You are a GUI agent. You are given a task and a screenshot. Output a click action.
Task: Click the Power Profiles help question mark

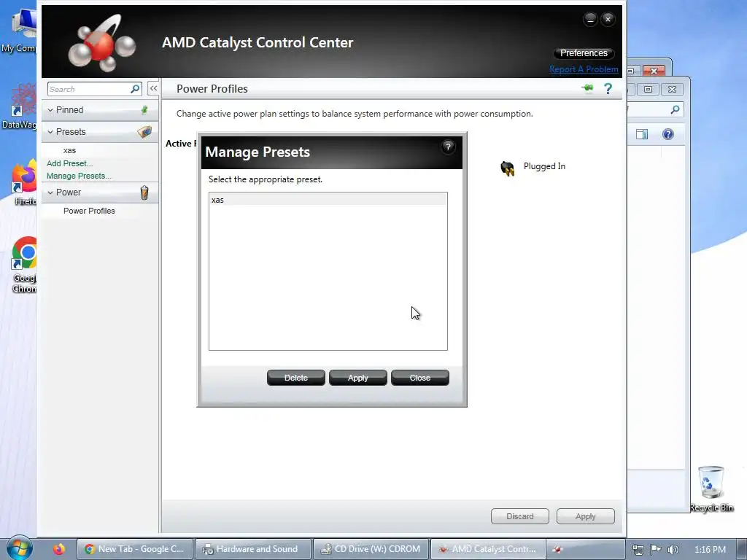pos(608,88)
